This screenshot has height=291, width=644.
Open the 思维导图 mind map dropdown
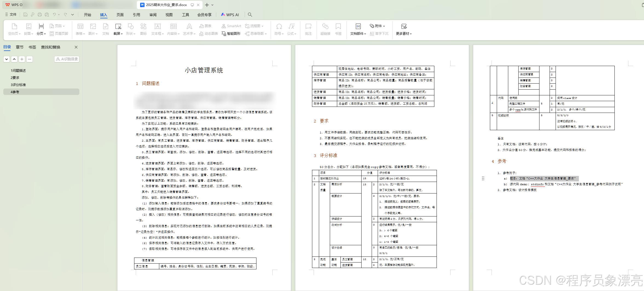(x=256, y=33)
